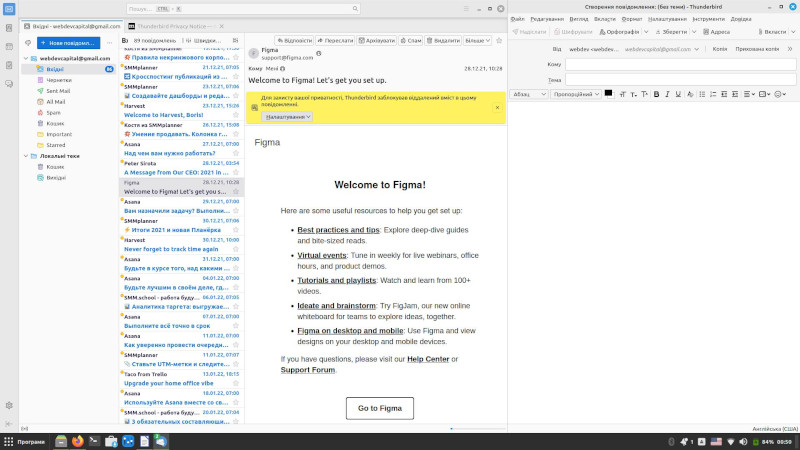800x450 pixels.
Task: Click into the Тема subject field
Action: click(x=681, y=80)
